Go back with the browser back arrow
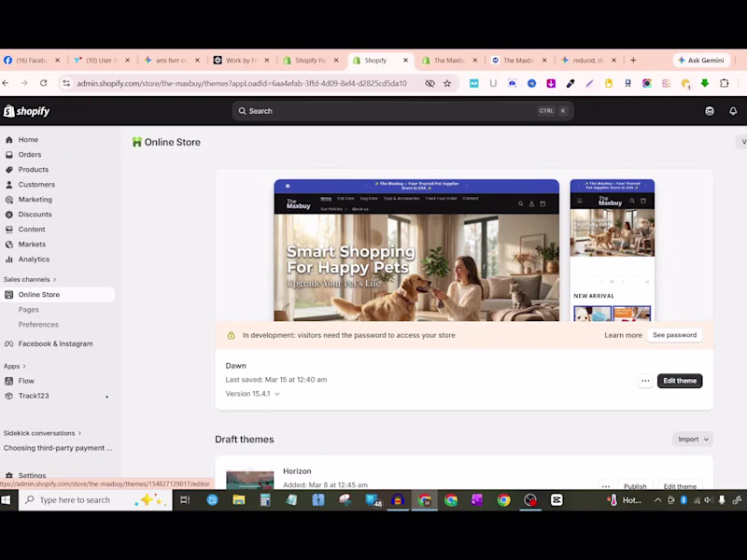Screen dimensions: 747x560 click(x=6, y=83)
